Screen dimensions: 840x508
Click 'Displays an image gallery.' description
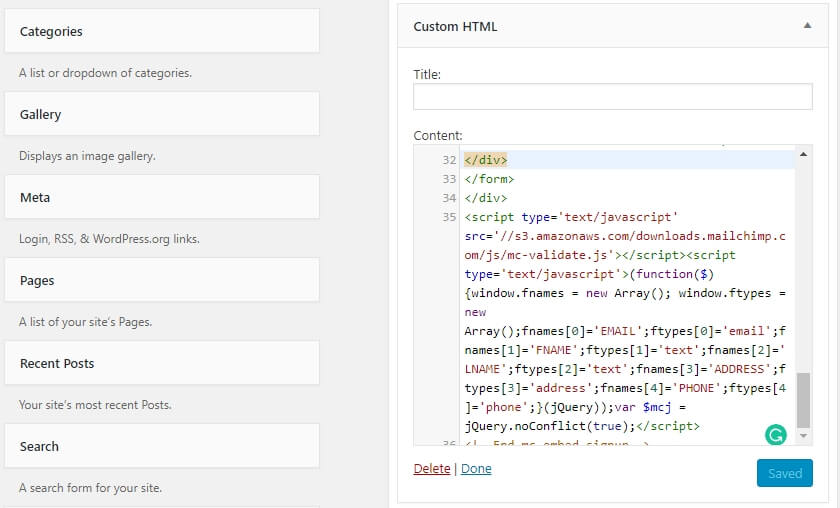coord(87,156)
